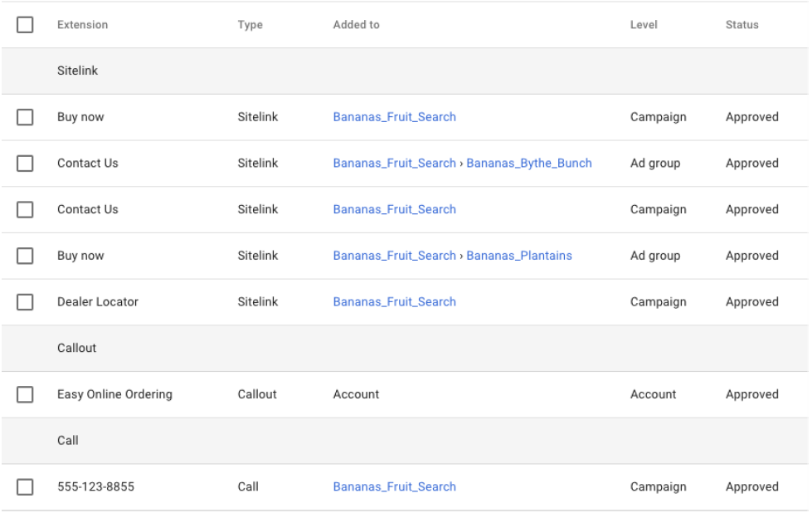Click the Added to column header
The width and height of the screenshot is (812, 513).
(357, 24)
